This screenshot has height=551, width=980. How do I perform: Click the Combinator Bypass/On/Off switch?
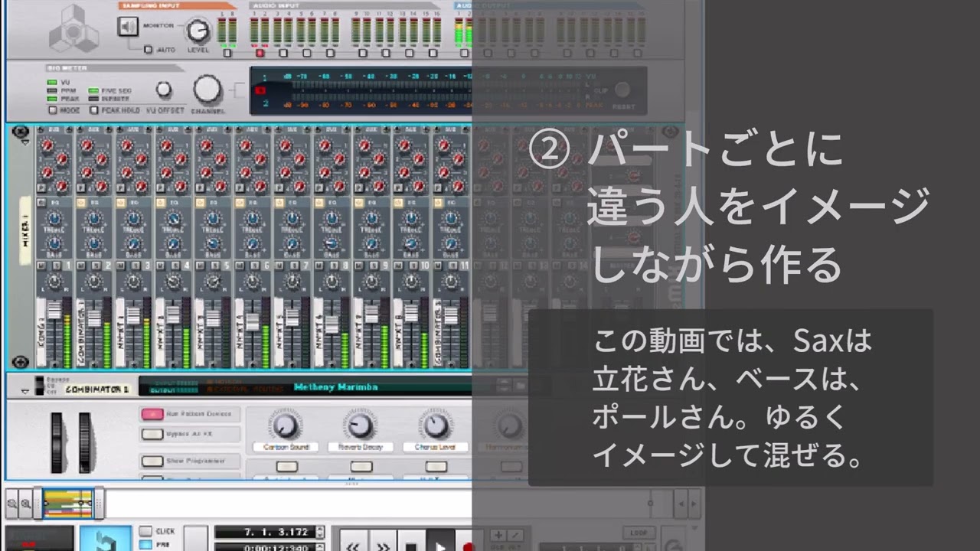(39, 384)
